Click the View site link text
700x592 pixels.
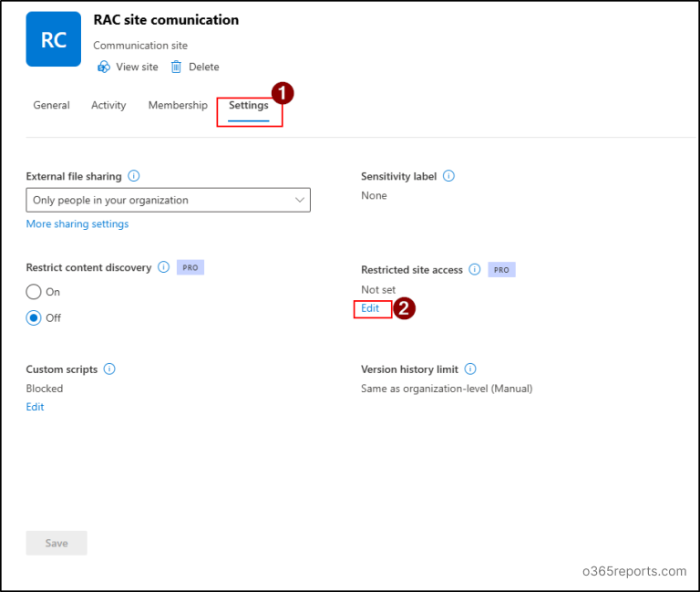pos(137,67)
